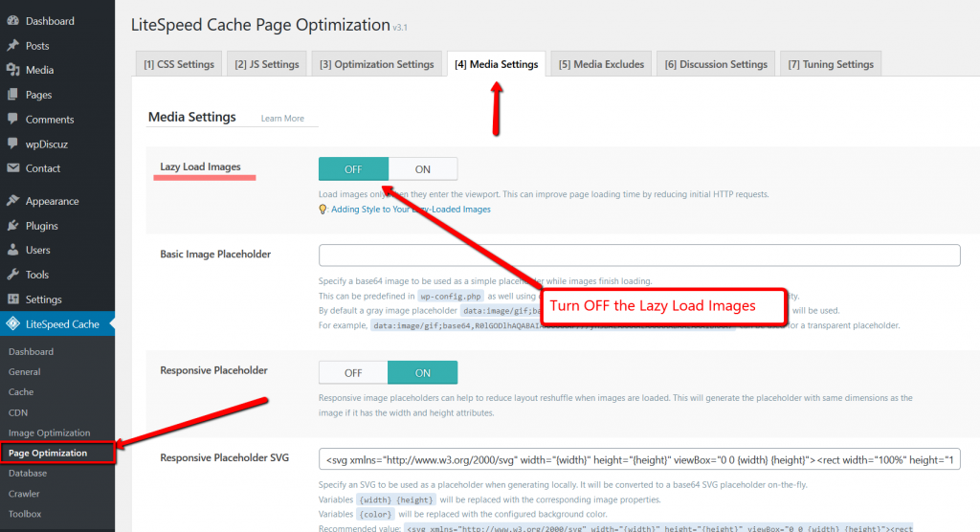Set Responsive Placeholder to OFF
The height and width of the screenshot is (532, 980).
(x=353, y=372)
